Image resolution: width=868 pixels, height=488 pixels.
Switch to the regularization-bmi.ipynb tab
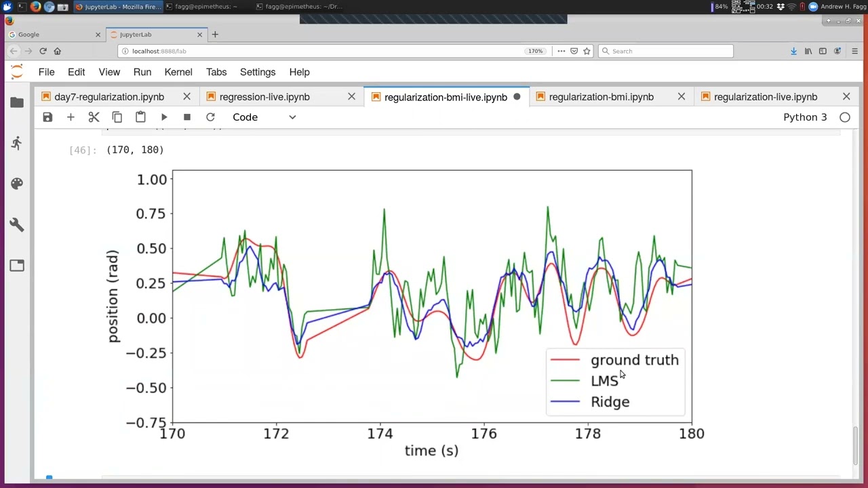coord(601,97)
